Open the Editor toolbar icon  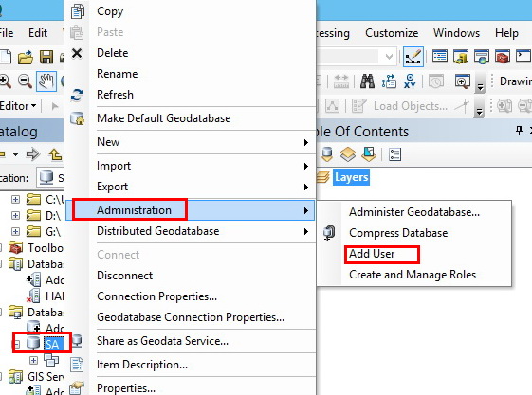(413, 57)
